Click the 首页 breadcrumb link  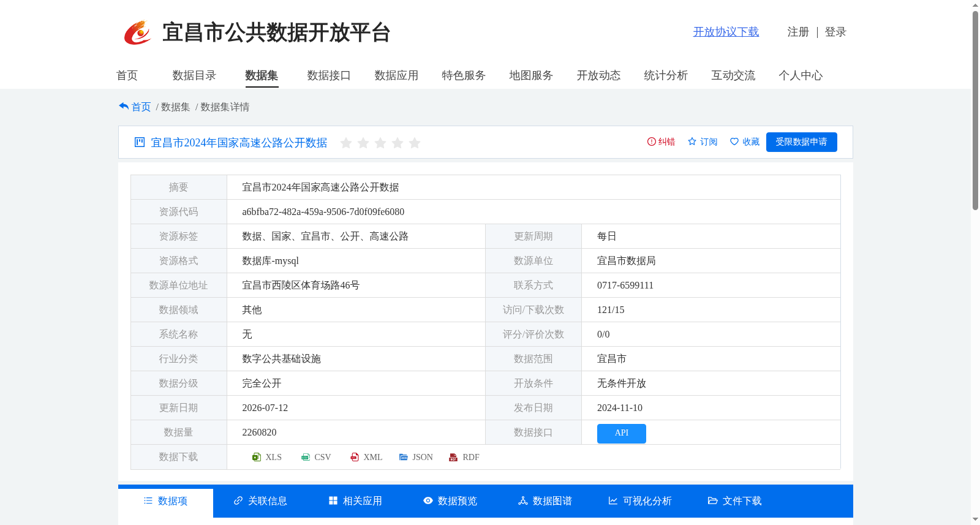[141, 107]
